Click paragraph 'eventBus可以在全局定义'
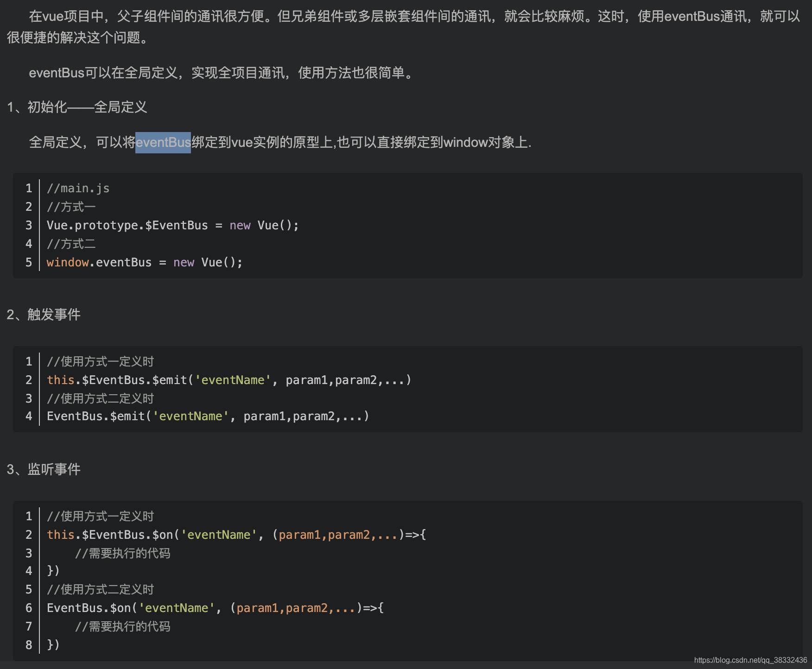Viewport: 812px width, 669px height. (x=222, y=73)
